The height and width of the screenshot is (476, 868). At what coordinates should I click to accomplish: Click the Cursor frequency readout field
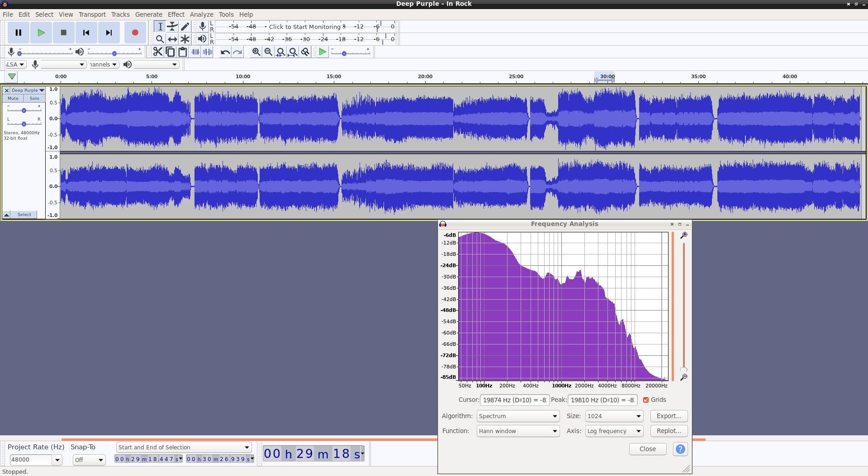(515, 400)
